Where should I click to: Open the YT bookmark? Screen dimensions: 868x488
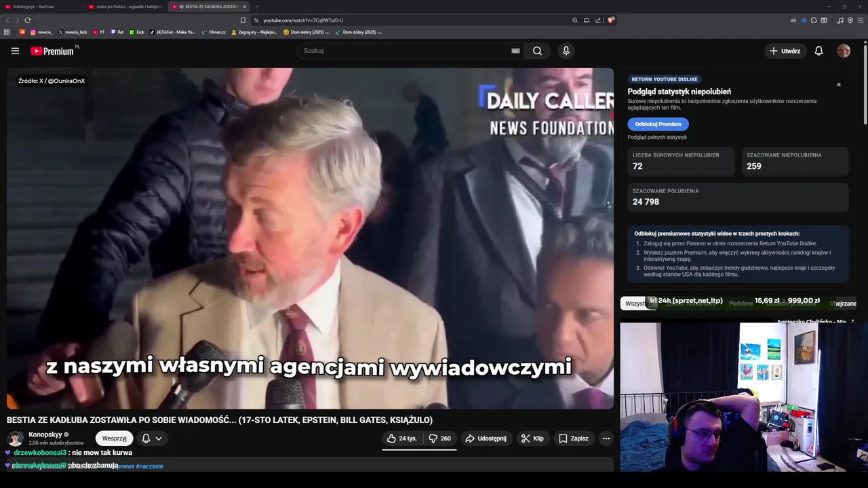coord(99,32)
